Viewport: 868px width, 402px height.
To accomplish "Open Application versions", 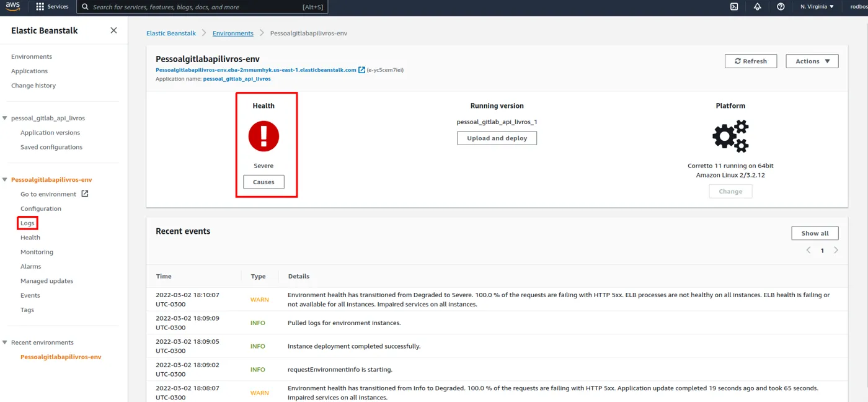I will pyautogui.click(x=50, y=133).
